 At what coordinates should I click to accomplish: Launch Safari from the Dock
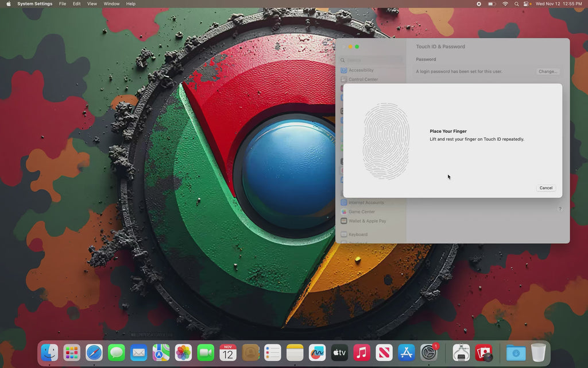click(94, 352)
